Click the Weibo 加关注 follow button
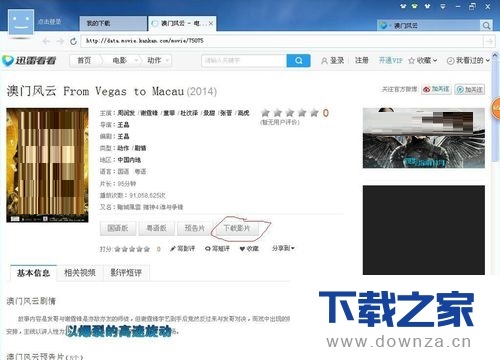 pyautogui.click(x=436, y=89)
